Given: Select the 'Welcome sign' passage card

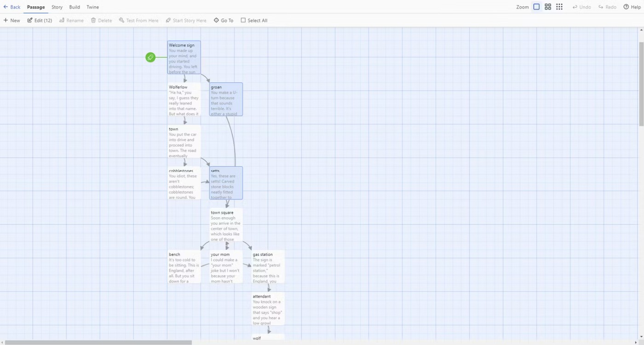Looking at the screenshot, I should click(184, 57).
